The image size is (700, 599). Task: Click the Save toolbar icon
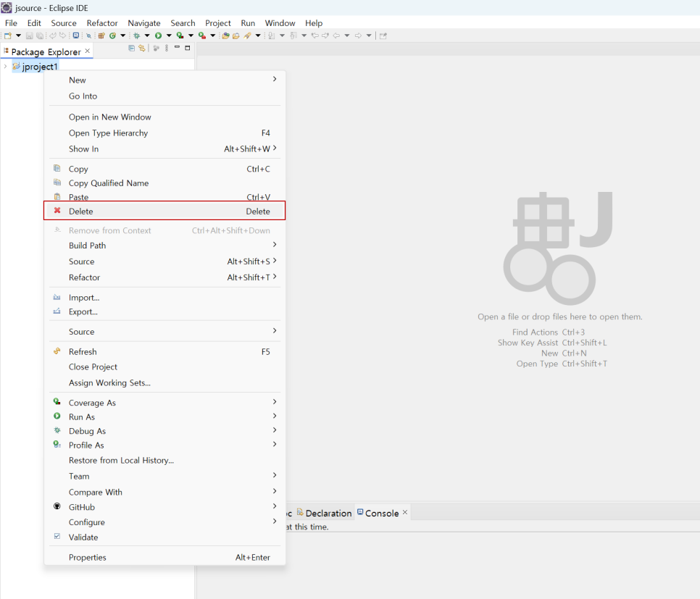(30, 35)
